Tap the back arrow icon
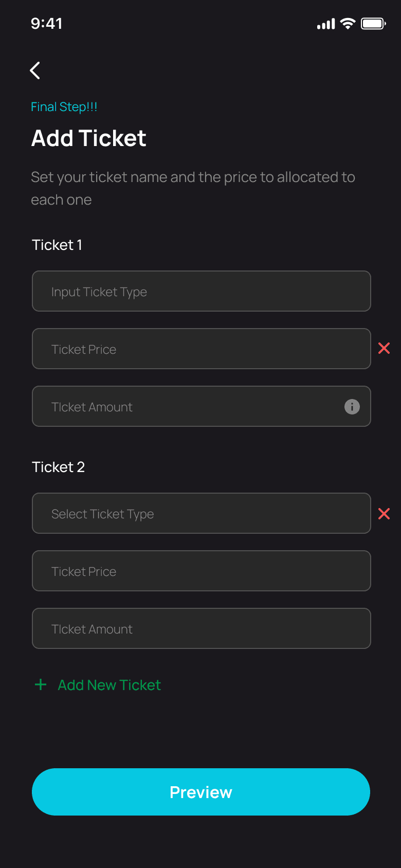Screen dimensions: 401x868 coord(35,70)
